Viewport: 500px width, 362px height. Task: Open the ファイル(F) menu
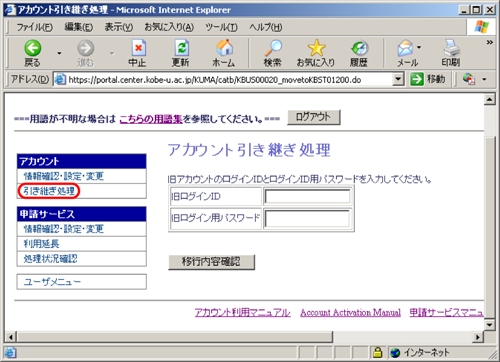coord(34,27)
